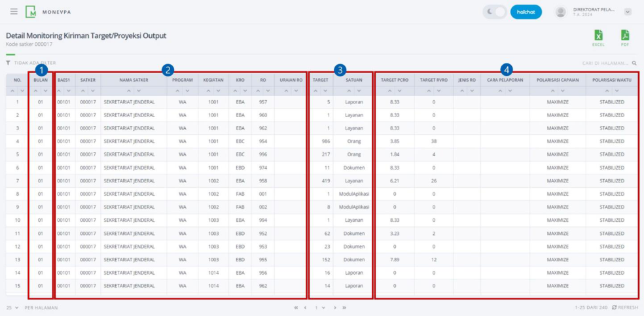Viewport: 644px width, 316px height.
Task: Sort the NAMA SATKER column descending
Action: pos(139,91)
